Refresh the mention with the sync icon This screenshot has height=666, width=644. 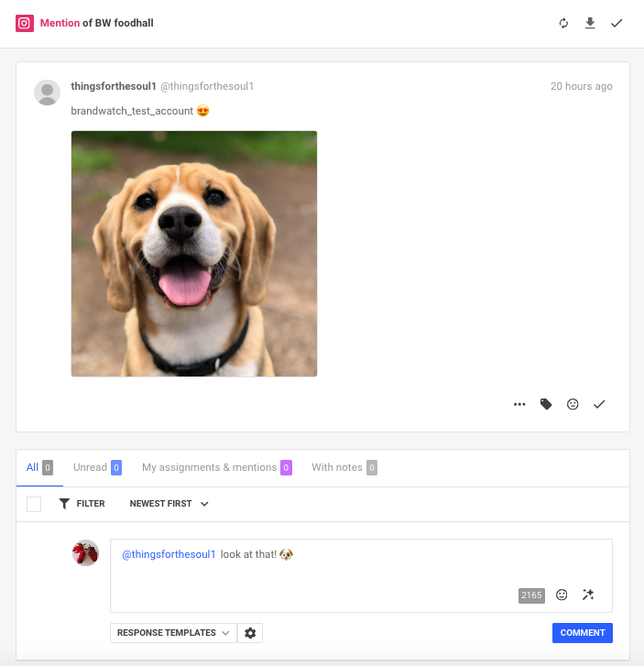[x=563, y=24]
